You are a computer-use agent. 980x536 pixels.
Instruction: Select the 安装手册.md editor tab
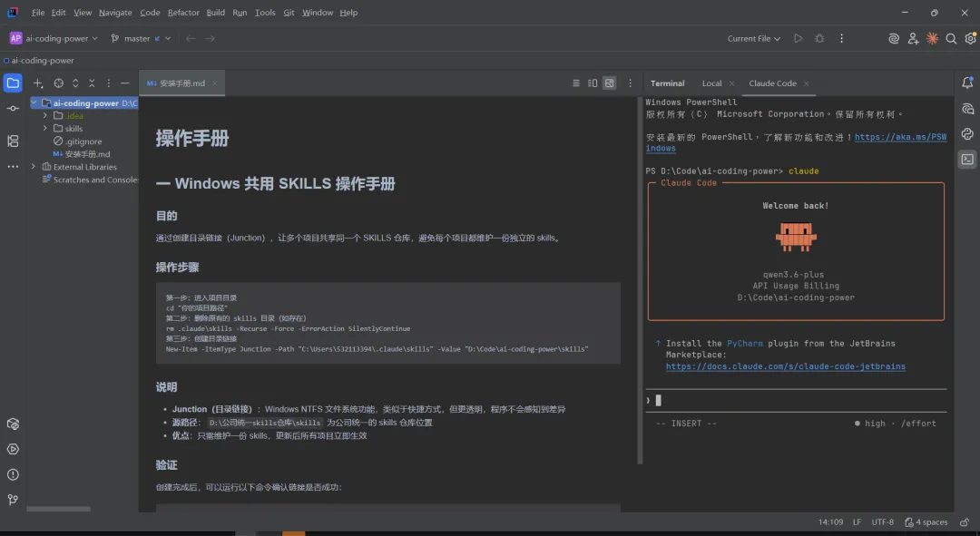tap(181, 83)
